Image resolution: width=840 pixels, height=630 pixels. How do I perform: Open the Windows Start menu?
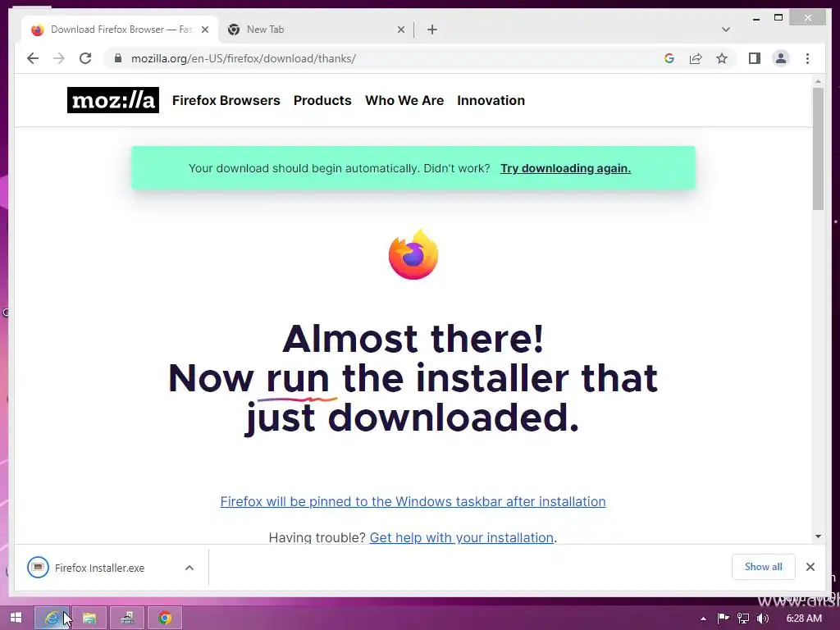16,618
